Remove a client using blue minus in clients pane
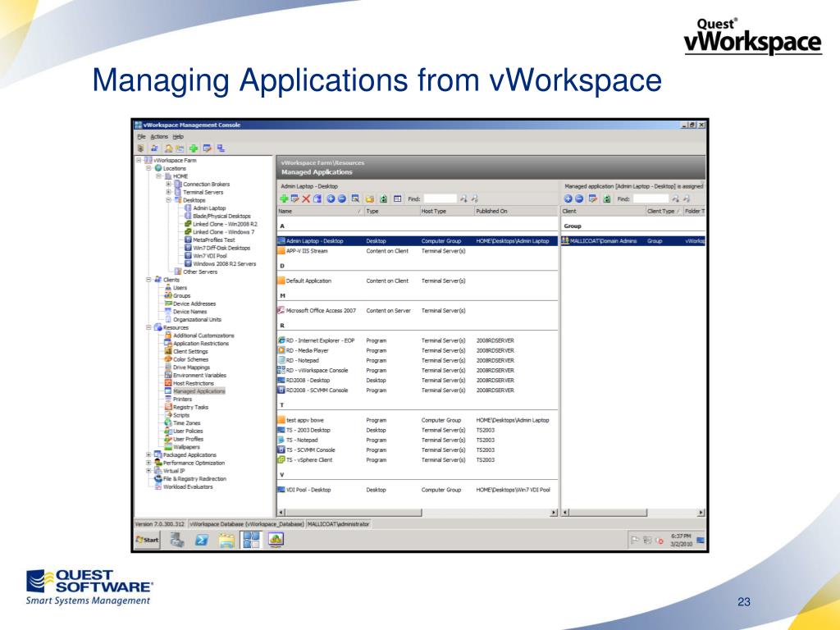The image size is (840, 630). pyautogui.click(x=578, y=199)
